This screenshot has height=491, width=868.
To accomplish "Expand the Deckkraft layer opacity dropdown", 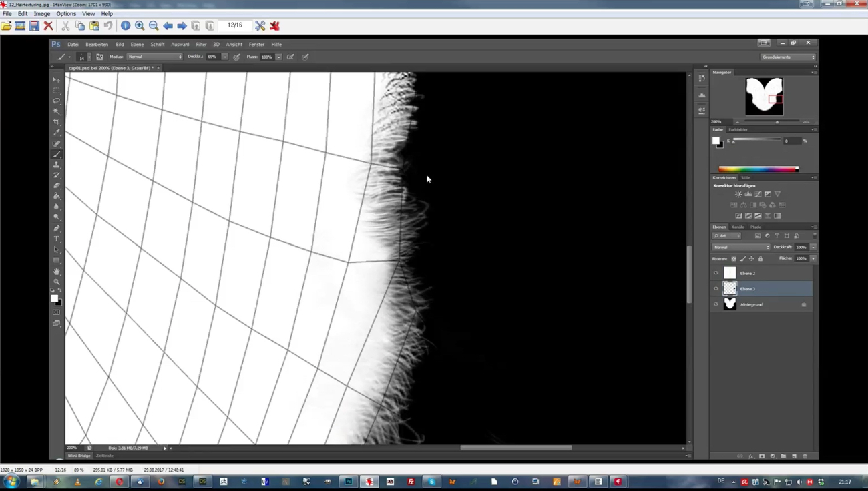I will coord(813,247).
